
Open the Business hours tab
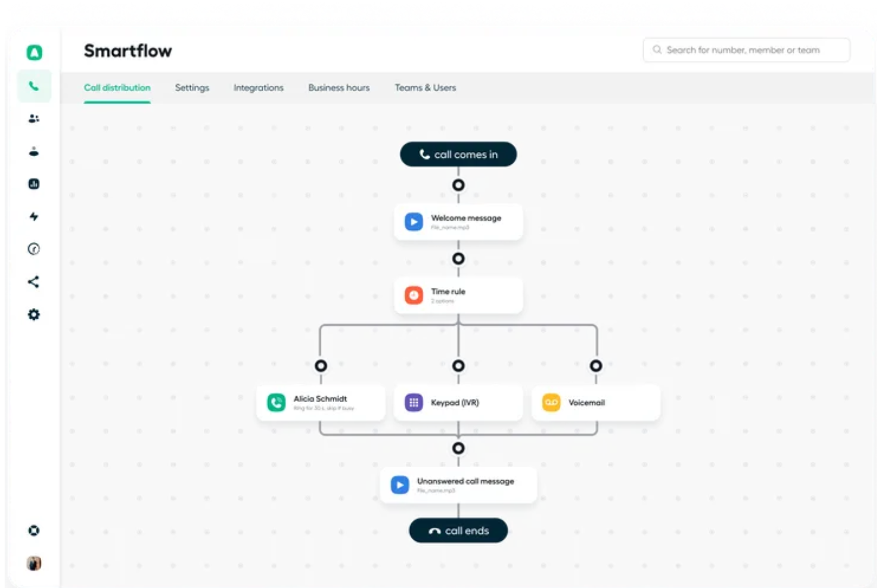click(338, 88)
